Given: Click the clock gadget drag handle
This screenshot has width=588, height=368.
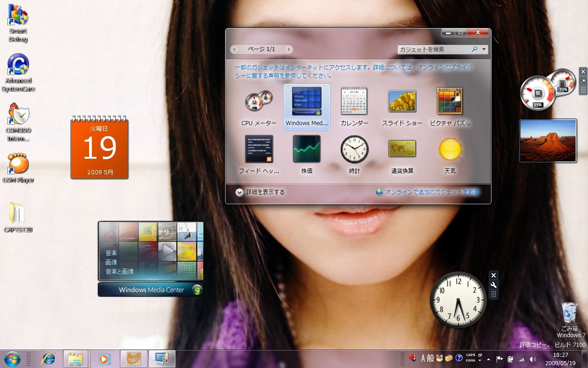Looking at the screenshot, I should pyautogui.click(x=493, y=294).
